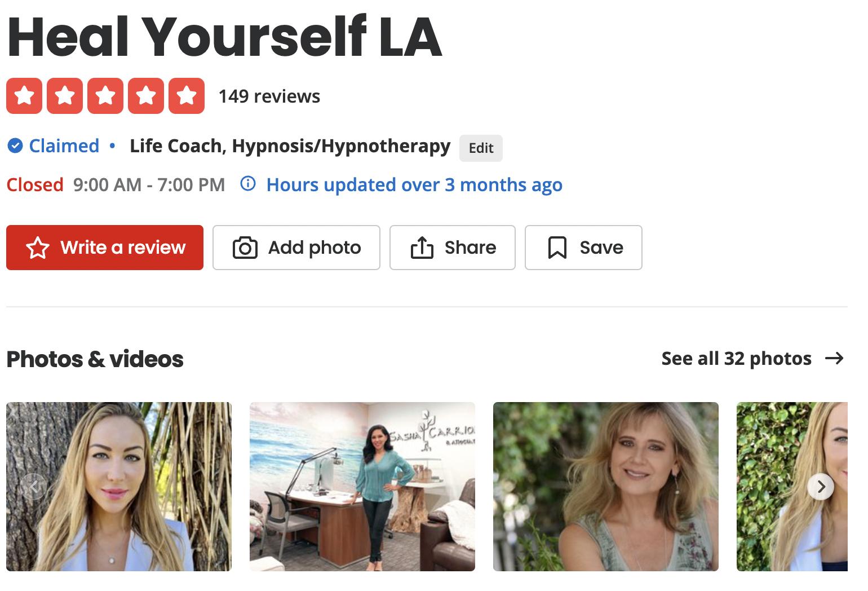Open Hours updated over 3 months ago

coord(414,184)
